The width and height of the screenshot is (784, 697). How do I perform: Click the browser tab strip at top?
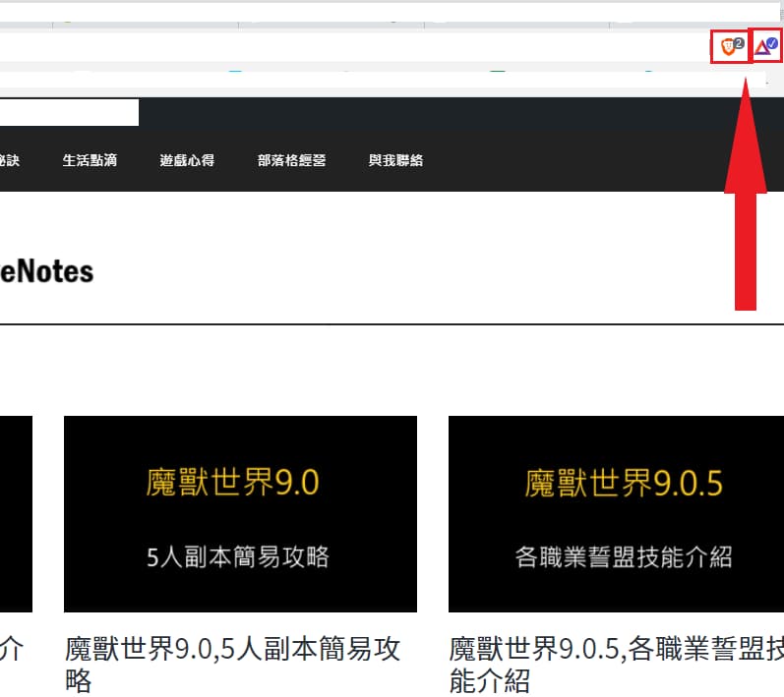coord(392,14)
